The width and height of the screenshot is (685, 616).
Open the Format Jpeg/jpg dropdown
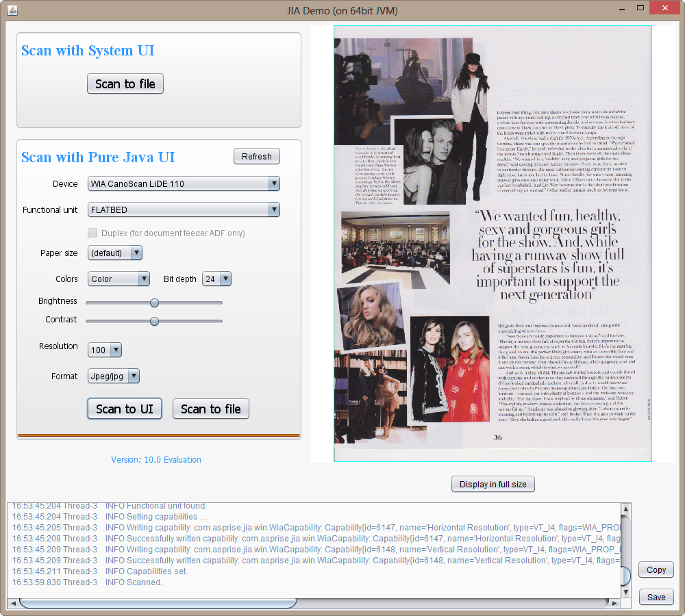click(x=114, y=376)
